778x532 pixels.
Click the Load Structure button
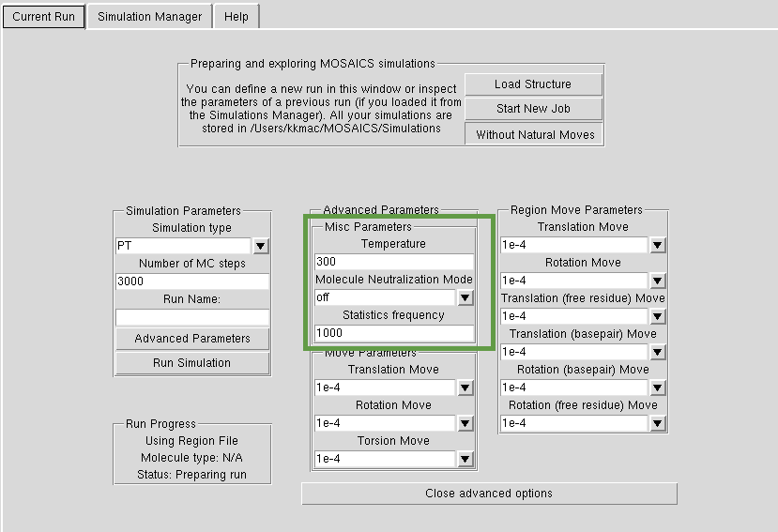click(533, 84)
